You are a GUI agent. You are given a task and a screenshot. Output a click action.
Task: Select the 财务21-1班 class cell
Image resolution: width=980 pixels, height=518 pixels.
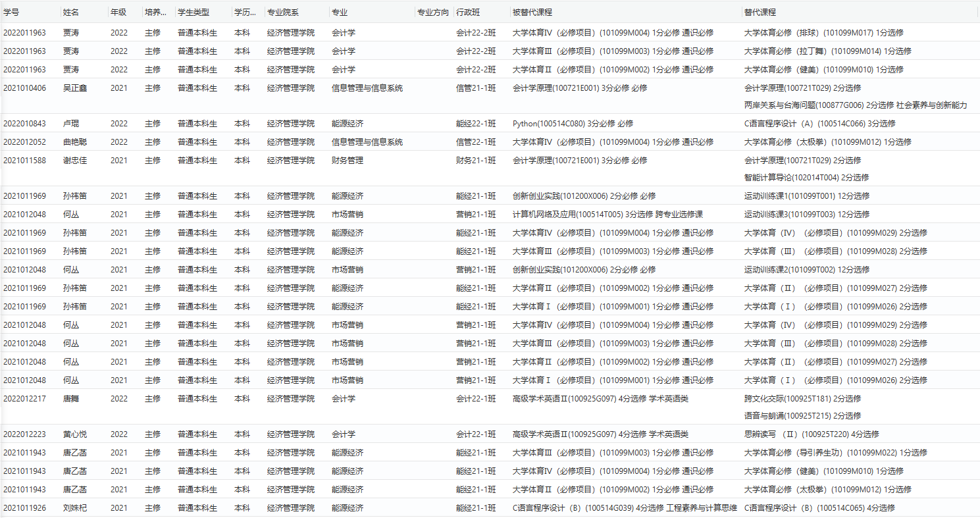tap(476, 161)
